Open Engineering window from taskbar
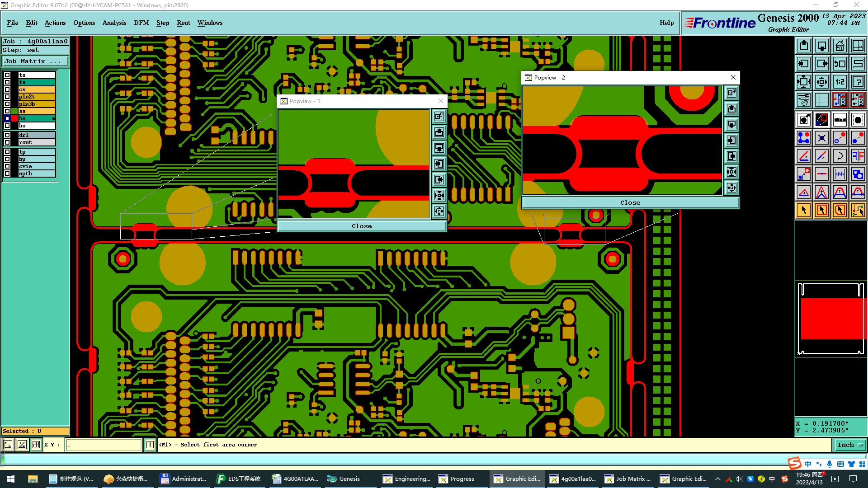The image size is (868, 488). point(407,479)
